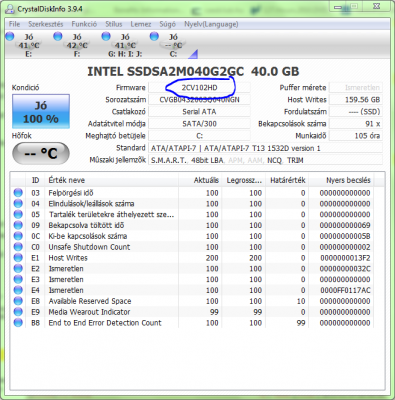The image size is (395, 400).
Task: Click the serial number (Sorozatszám) field
Action: pos(199,100)
